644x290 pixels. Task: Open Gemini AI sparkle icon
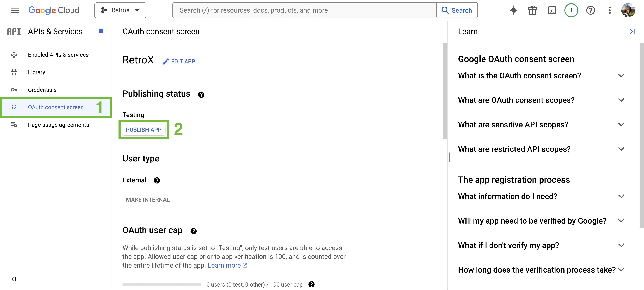(513, 10)
